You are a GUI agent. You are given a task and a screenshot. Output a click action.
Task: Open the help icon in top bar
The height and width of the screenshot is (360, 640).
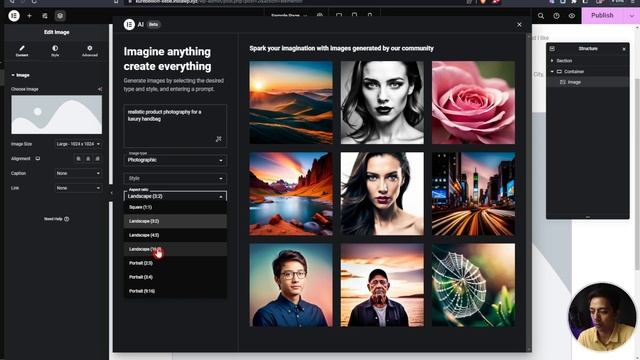pyautogui.click(x=556, y=16)
